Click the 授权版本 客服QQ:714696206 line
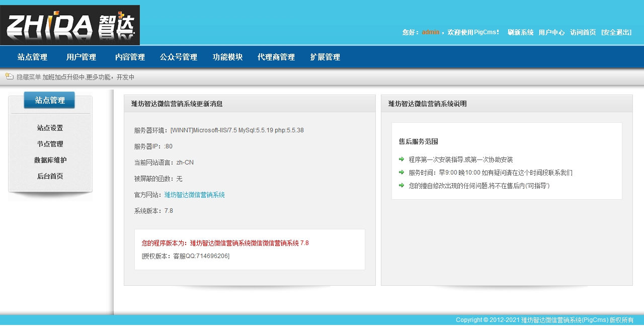644x326 pixels. pos(186,256)
